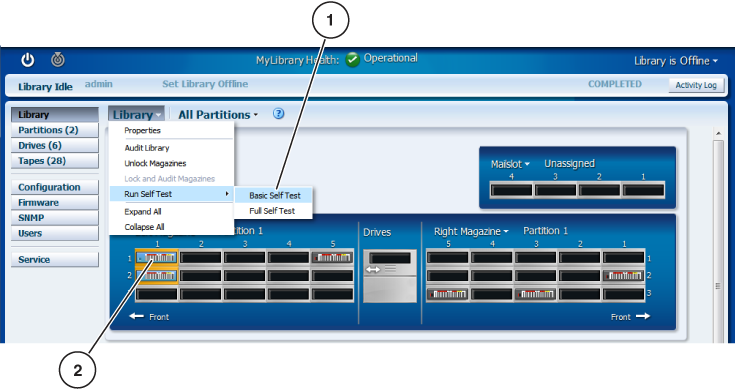Open Users sidebar section

pos(55,233)
